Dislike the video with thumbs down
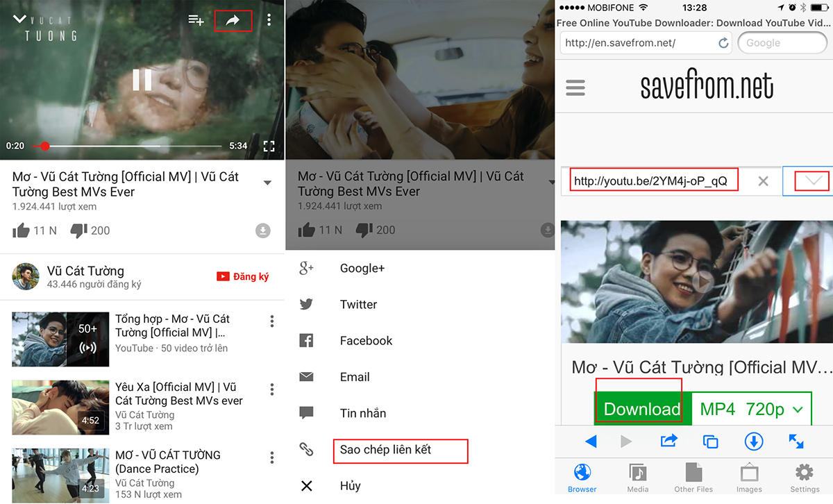The height and width of the screenshot is (504, 833). click(x=79, y=230)
